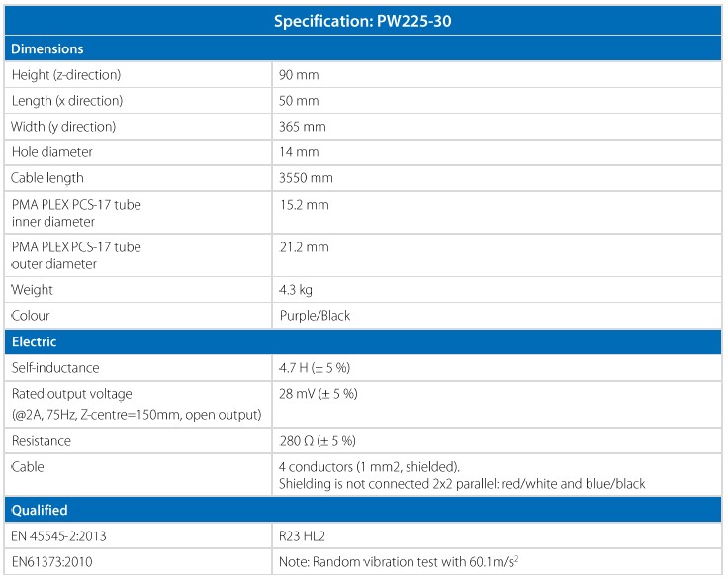Click the Qualified section header
This screenshot has width=728, height=580.
40,510
